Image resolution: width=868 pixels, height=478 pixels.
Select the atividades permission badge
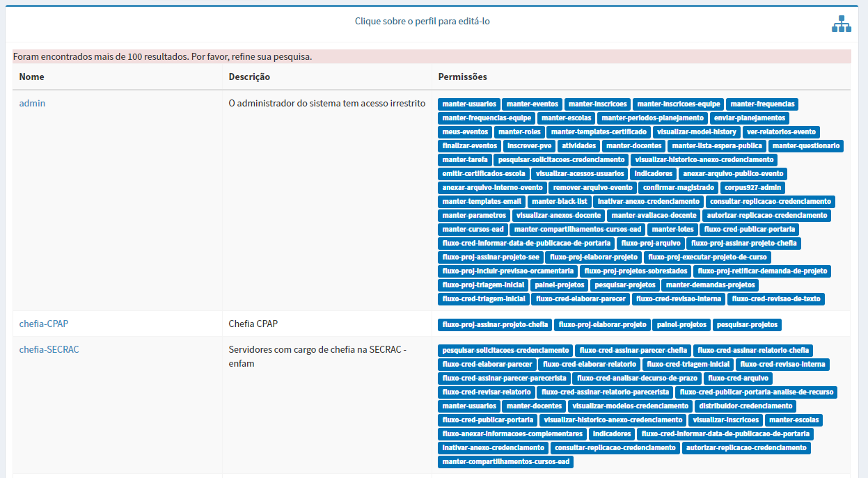click(578, 146)
